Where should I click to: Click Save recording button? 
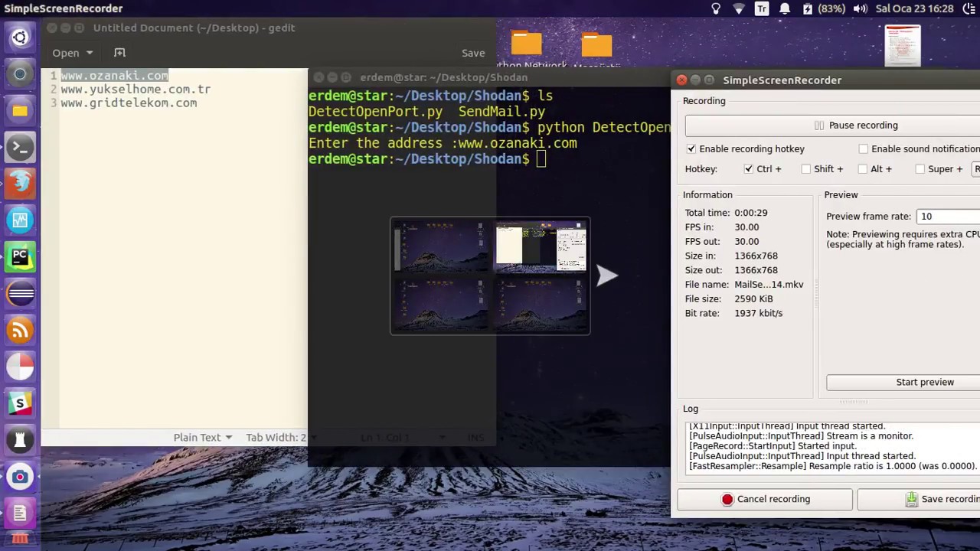tap(919, 499)
